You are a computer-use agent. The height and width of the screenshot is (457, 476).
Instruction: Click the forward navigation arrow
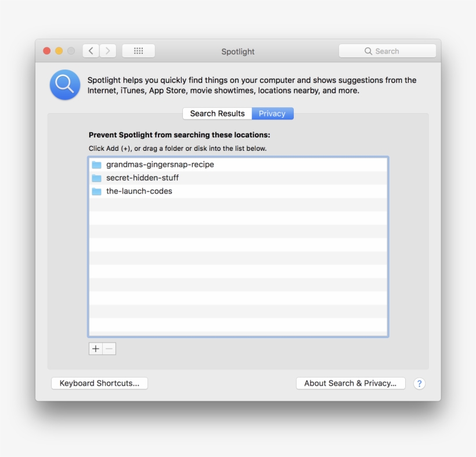pyautogui.click(x=108, y=50)
